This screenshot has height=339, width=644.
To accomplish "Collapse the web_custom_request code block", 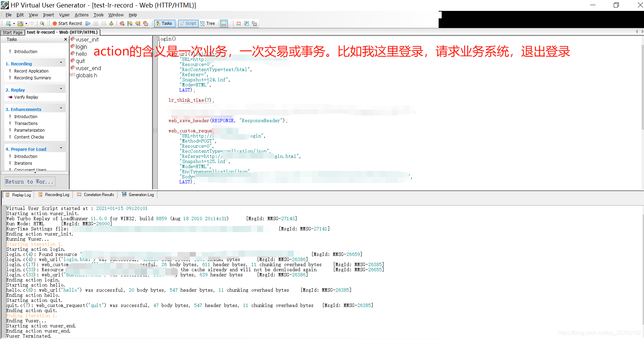I will pos(155,131).
